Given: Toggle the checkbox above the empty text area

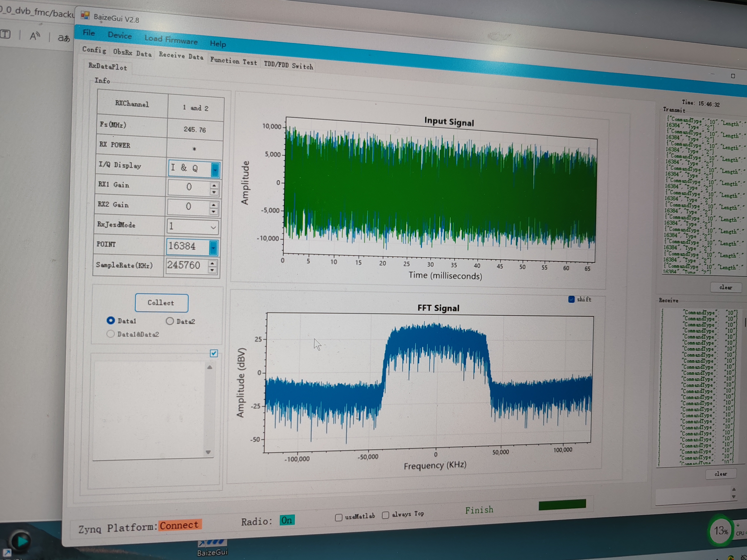Looking at the screenshot, I should pos(214,353).
